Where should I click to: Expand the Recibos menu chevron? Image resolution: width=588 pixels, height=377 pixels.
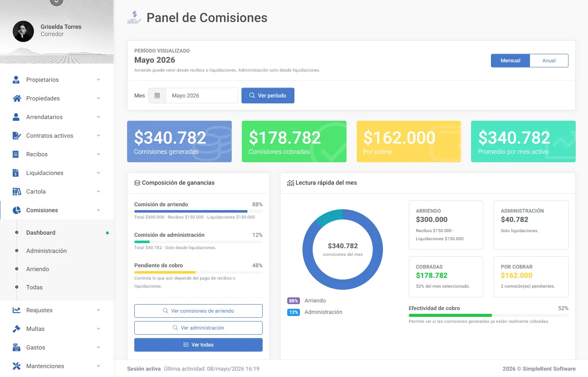[x=98, y=154]
